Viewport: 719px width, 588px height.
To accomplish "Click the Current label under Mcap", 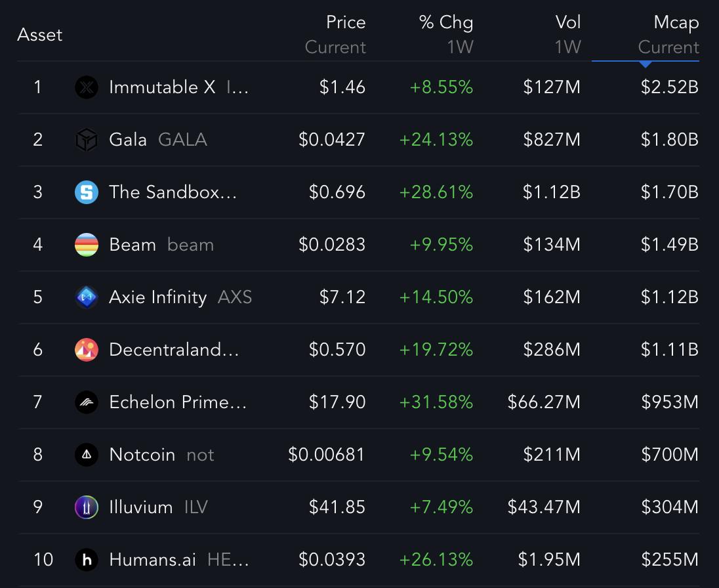I will point(668,47).
